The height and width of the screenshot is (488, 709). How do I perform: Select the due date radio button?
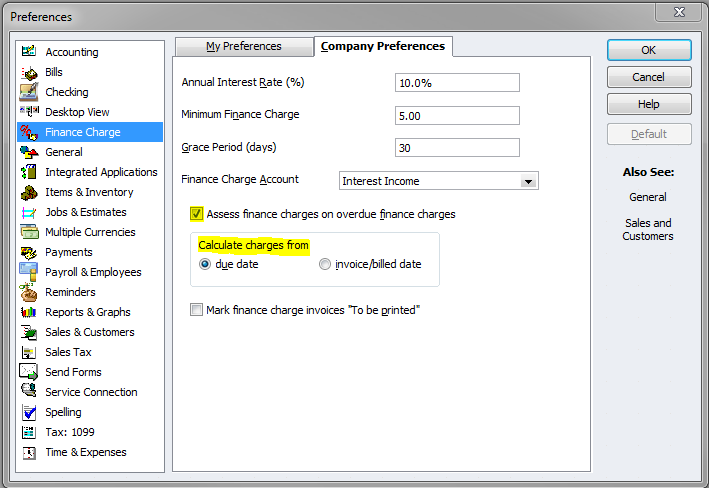pos(205,264)
